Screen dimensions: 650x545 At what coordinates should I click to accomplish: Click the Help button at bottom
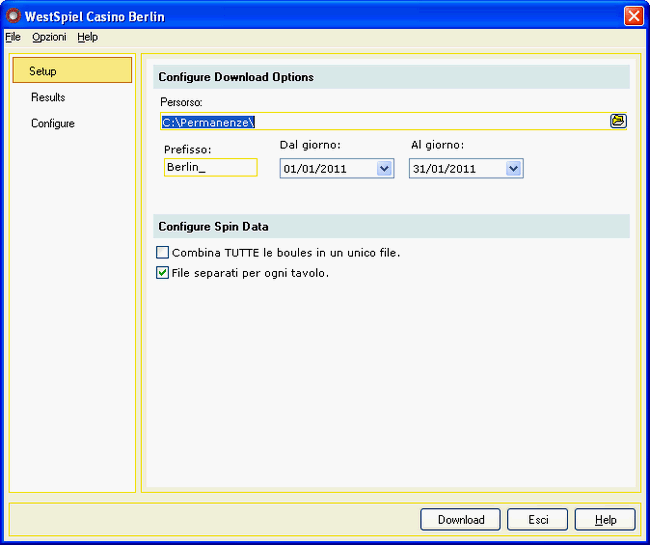[605, 520]
